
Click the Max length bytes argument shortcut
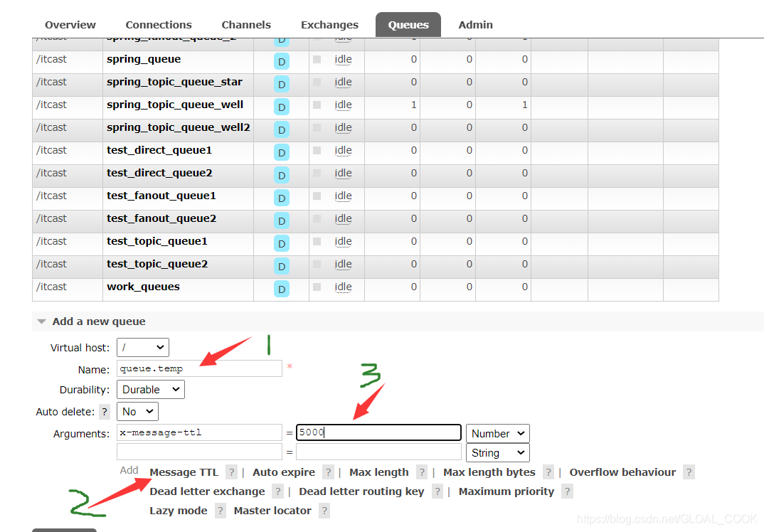coord(489,472)
